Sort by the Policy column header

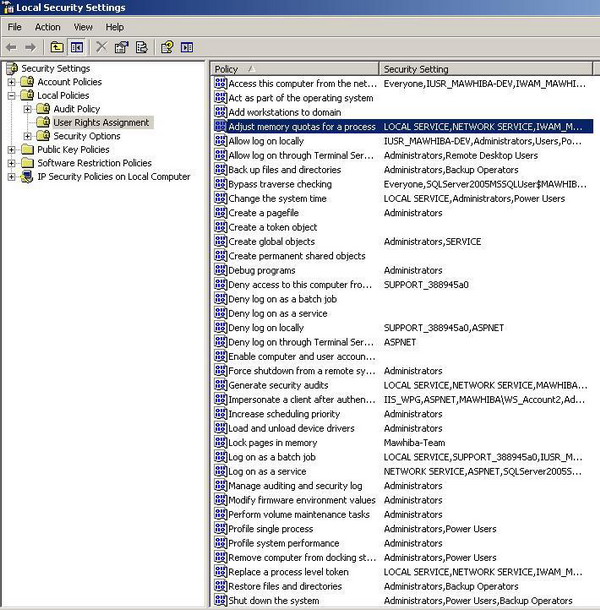295,69
